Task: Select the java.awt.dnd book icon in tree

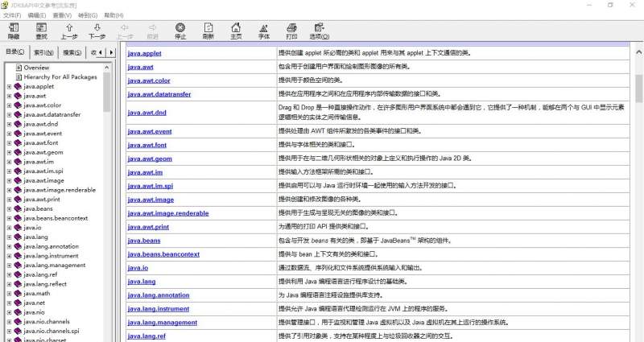Action: click(18, 124)
